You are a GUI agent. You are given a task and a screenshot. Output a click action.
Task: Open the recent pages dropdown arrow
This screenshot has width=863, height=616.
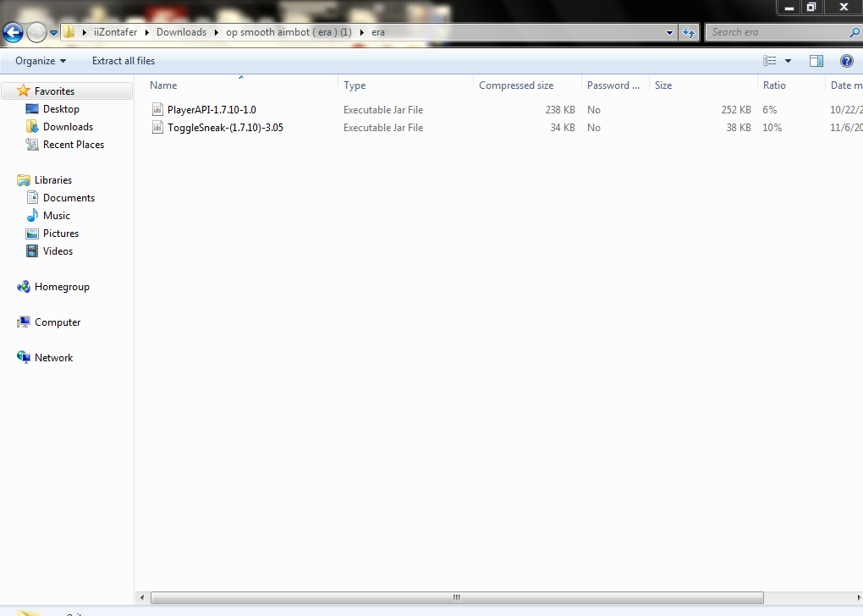pyautogui.click(x=53, y=32)
